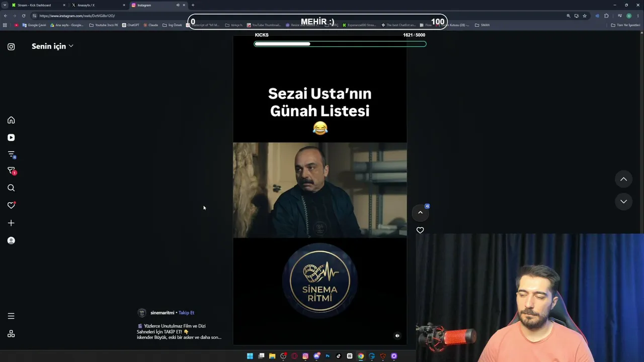
Task: Open the ChatGPT bookmark
Action: [x=130, y=25]
